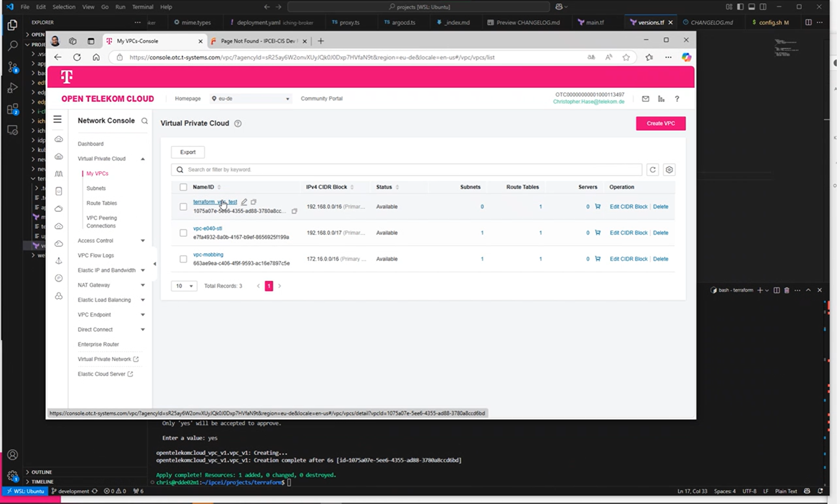Click browser back arrow
The height and width of the screenshot is (504, 840).
coord(57,57)
